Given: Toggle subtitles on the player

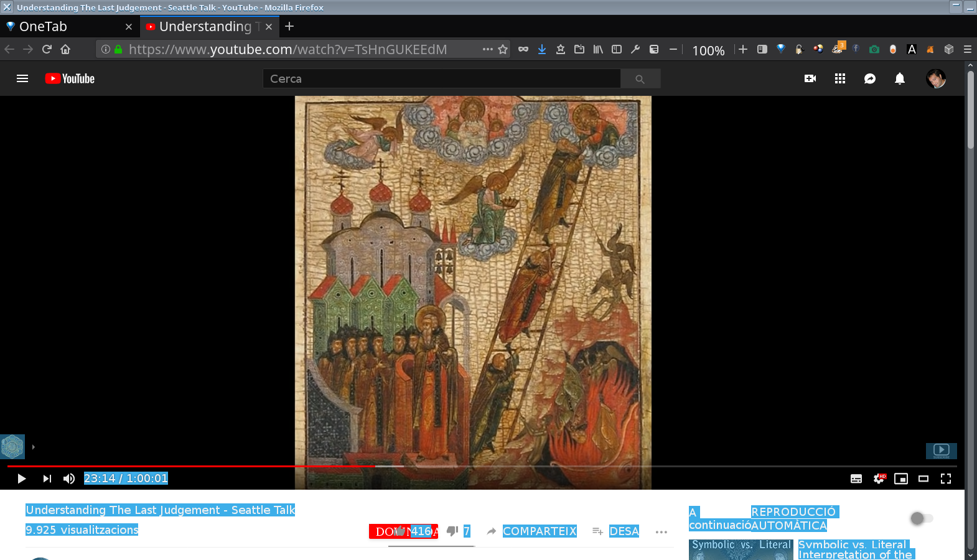Looking at the screenshot, I should [856, 478].
